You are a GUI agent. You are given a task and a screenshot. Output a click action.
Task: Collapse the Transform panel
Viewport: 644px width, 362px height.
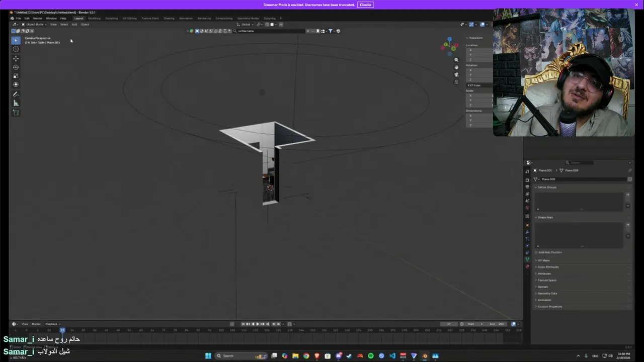(x=476, y=38)
